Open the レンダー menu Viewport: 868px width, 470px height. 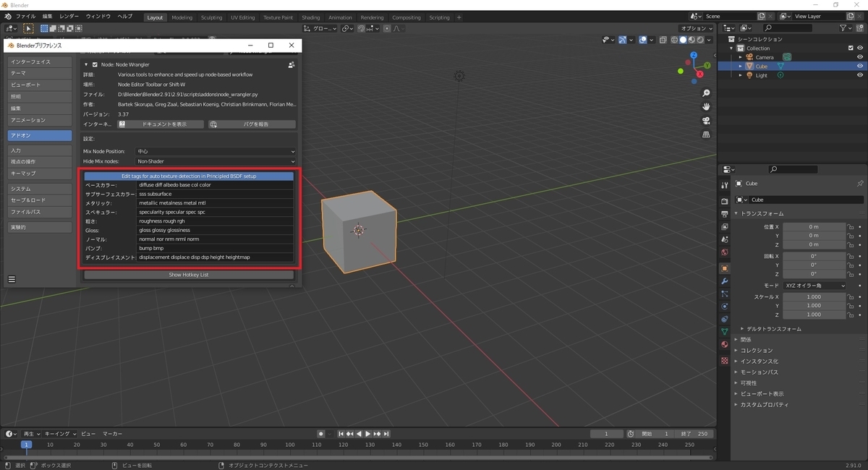(69, 16)
